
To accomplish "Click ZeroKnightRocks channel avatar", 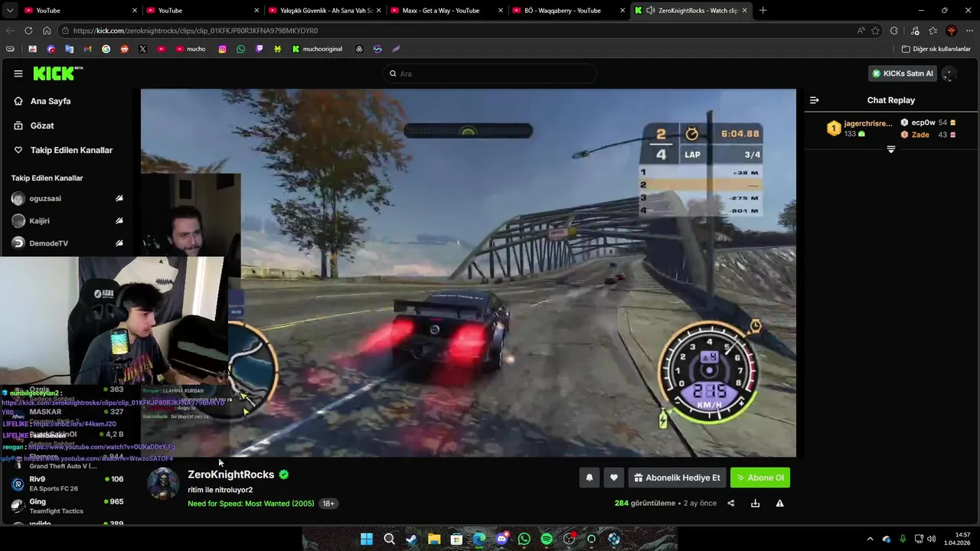I will (163, 484).
